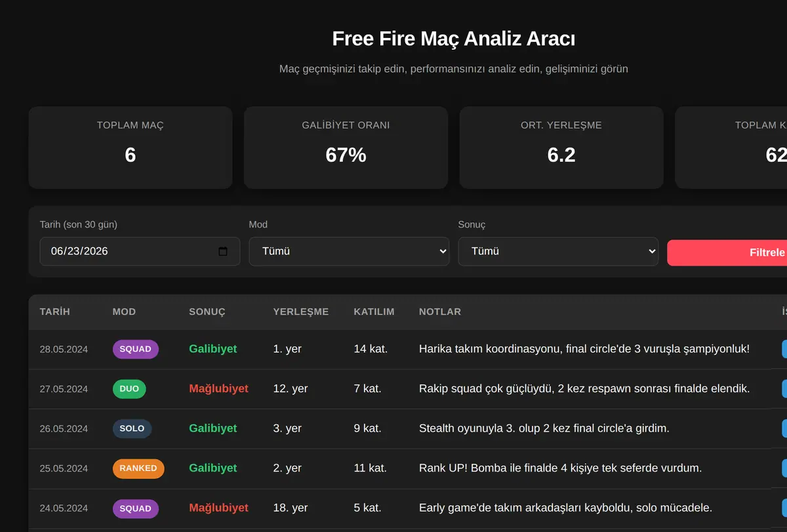Screen dimensions: 787x532
Task: Click the '18. yer' placement cell
Action: (x=291, y=508)
